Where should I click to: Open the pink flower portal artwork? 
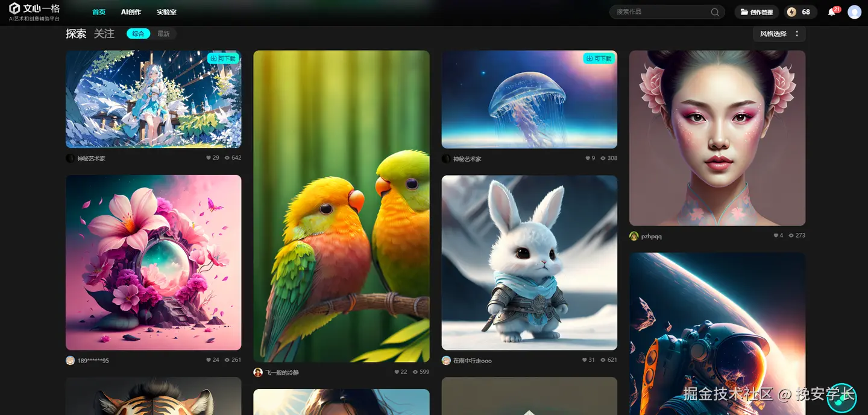[x=153, y=262]
